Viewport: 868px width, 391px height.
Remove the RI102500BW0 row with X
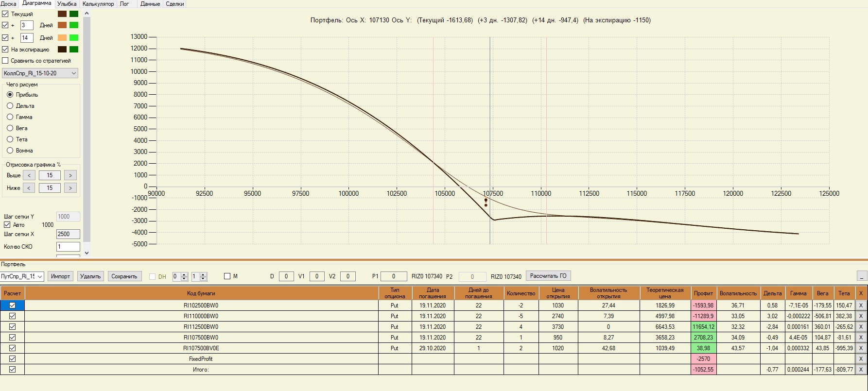(861, 306)
